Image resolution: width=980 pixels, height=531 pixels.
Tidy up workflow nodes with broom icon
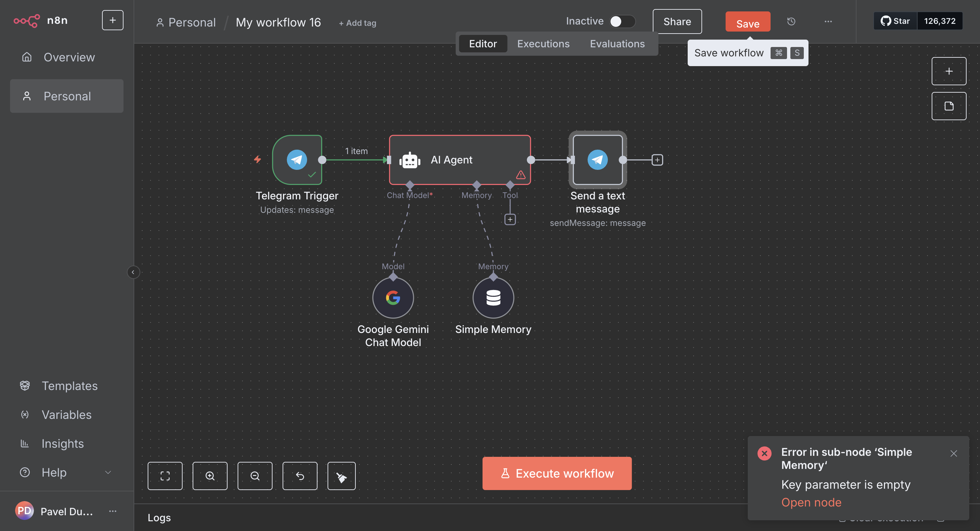[x=341, y=476]
